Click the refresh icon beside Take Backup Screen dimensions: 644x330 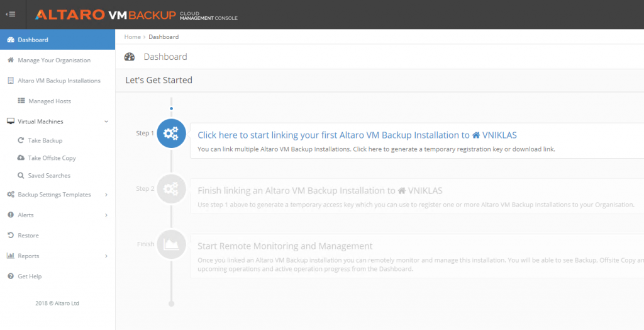pos(21,140)
